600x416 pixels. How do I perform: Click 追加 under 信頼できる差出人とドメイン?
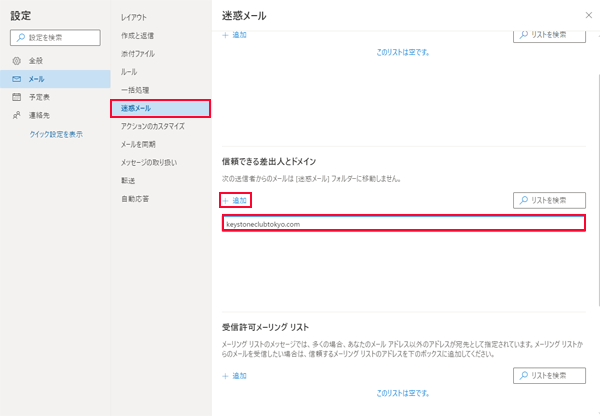[235, 200]
